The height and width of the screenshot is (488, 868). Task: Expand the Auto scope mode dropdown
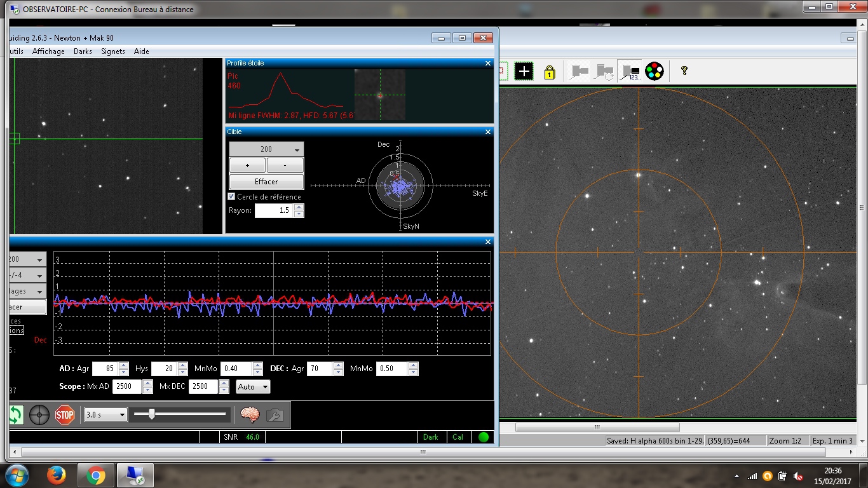[x=253, y=386]
